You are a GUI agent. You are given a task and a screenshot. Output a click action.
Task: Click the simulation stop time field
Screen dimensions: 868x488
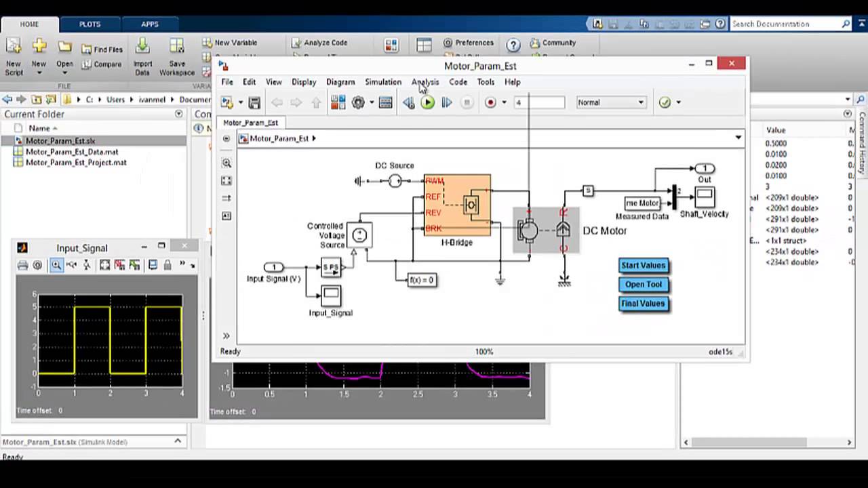[539, 102]
